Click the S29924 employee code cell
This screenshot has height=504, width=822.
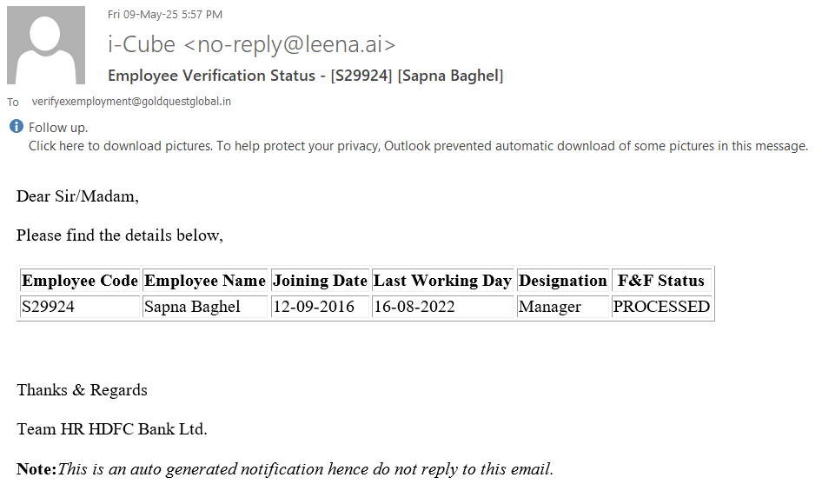click(x=49, y=307)
